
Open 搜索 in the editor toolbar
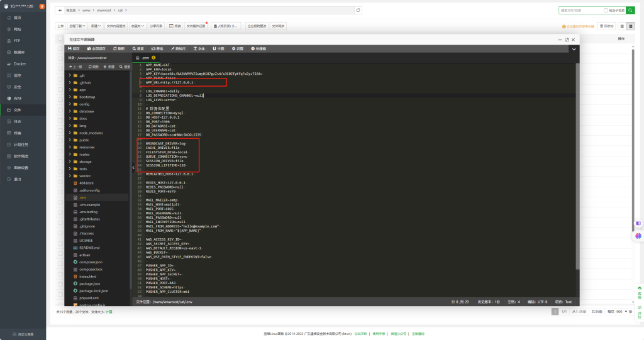(x=138, y=48)
